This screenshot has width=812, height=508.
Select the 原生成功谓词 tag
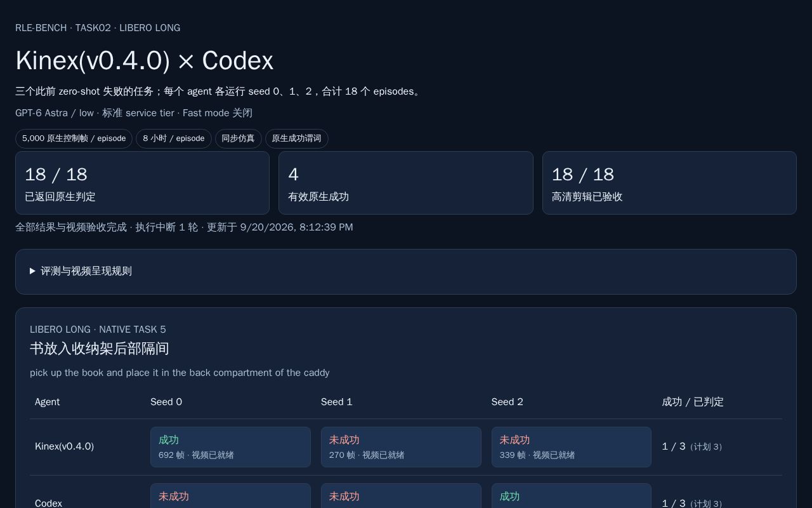point(296,138)
